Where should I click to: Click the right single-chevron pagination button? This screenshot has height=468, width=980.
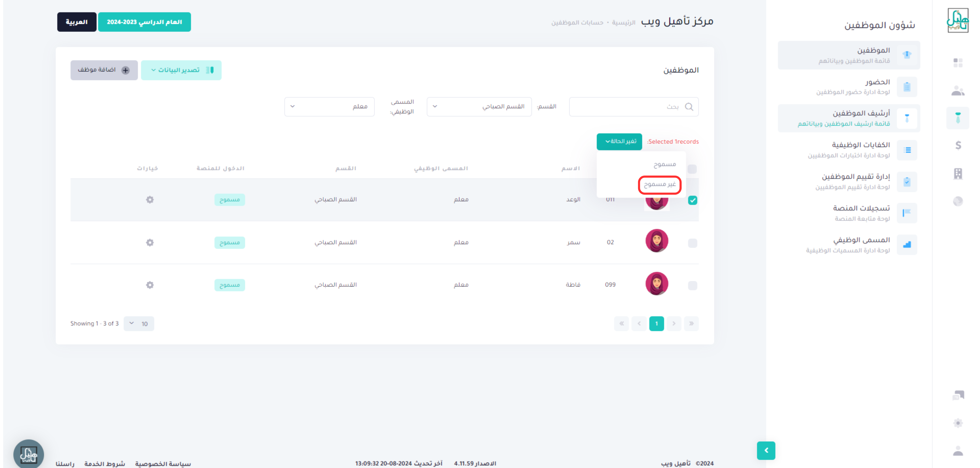[x=674, y=324]
